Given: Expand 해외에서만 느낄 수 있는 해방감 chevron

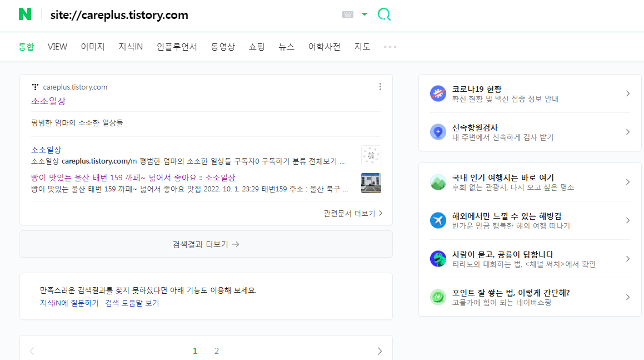Looking at the screenshot, I should coord(627,220).
